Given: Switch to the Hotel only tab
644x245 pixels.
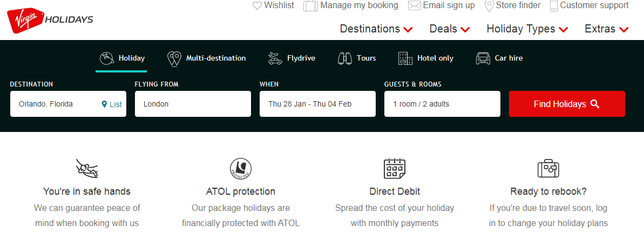Looking at the screenshot, I should pyautogui.click(x=426, y=58).
